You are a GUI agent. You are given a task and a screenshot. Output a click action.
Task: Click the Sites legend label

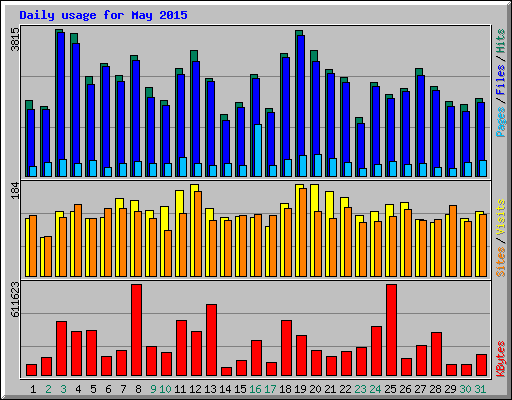pos(501,262)
